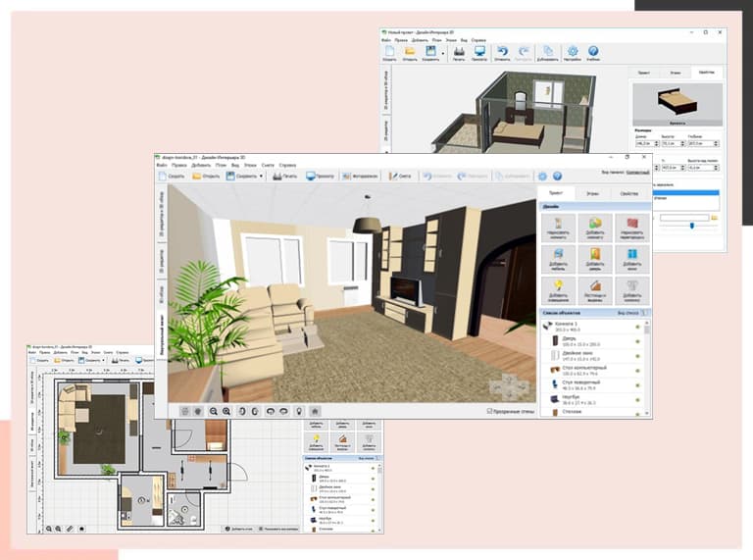Toggle Комната 1 visibility dot, bottom-left window
The width and height of the screenshot is (753, 560).
tap(373, 468)
